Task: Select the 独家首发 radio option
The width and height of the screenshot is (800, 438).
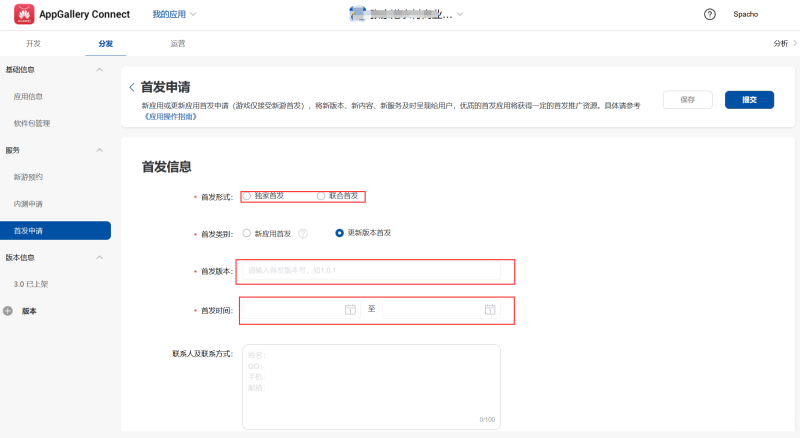Action: 247,196
